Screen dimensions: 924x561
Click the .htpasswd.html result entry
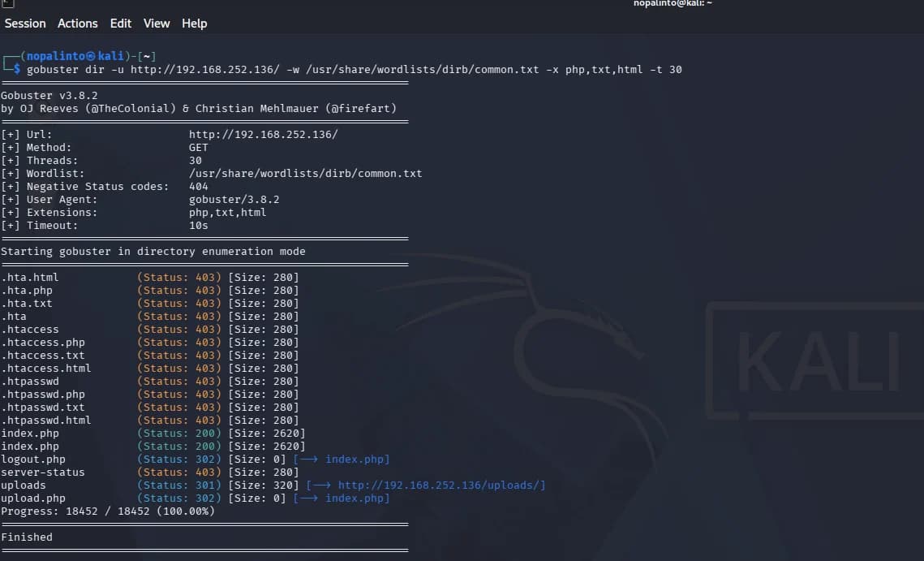click(46, 421)
